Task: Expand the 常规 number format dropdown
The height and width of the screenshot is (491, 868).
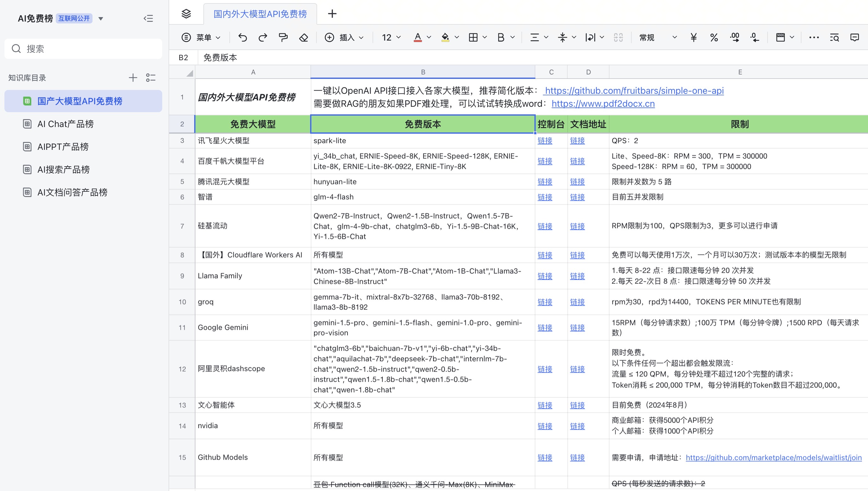Action: click(658, 37)
